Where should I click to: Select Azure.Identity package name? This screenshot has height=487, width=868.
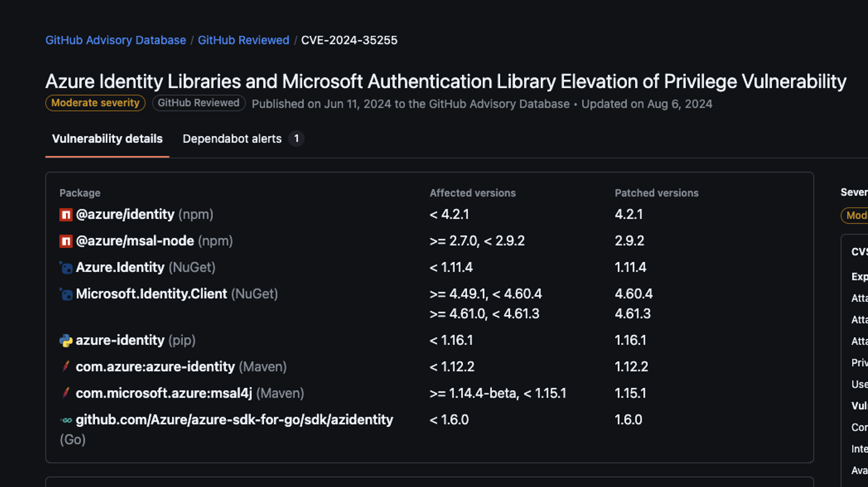[120, 267]
